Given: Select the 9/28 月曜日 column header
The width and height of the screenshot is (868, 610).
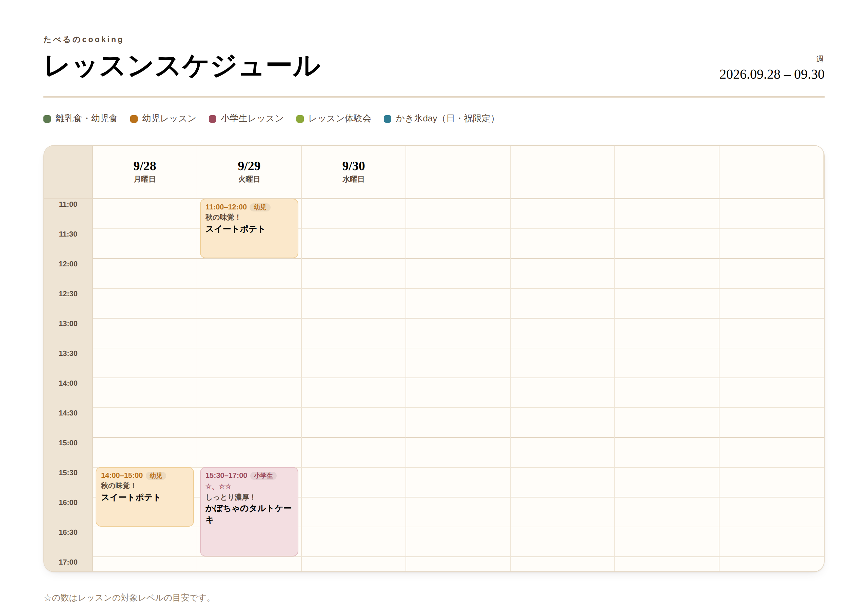Looking at the screenshot, I should [145, 171].
